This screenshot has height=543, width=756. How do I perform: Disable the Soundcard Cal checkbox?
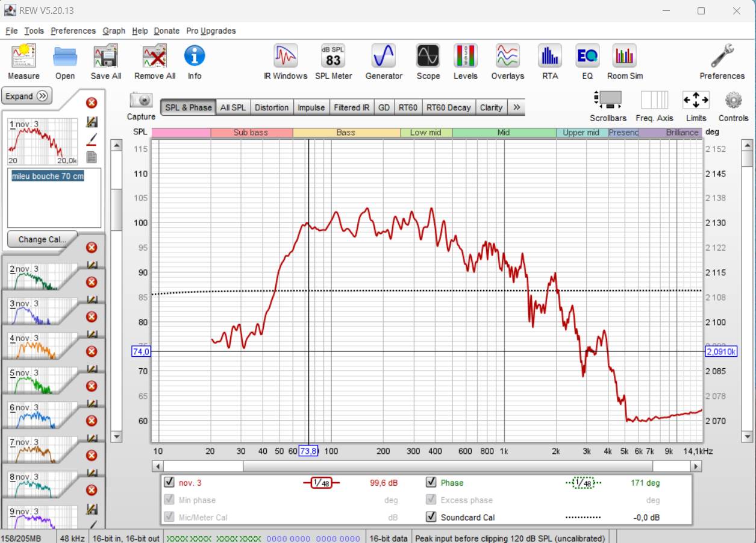coord(431,517)
